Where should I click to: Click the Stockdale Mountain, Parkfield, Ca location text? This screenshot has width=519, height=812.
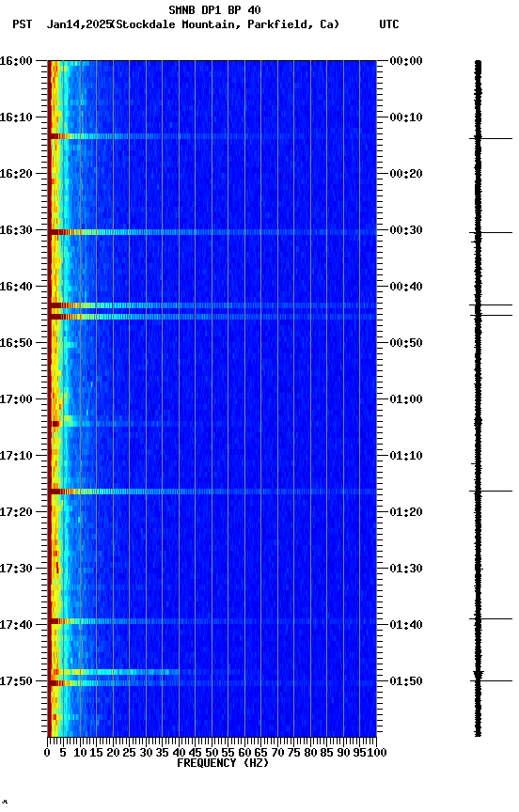226,24
